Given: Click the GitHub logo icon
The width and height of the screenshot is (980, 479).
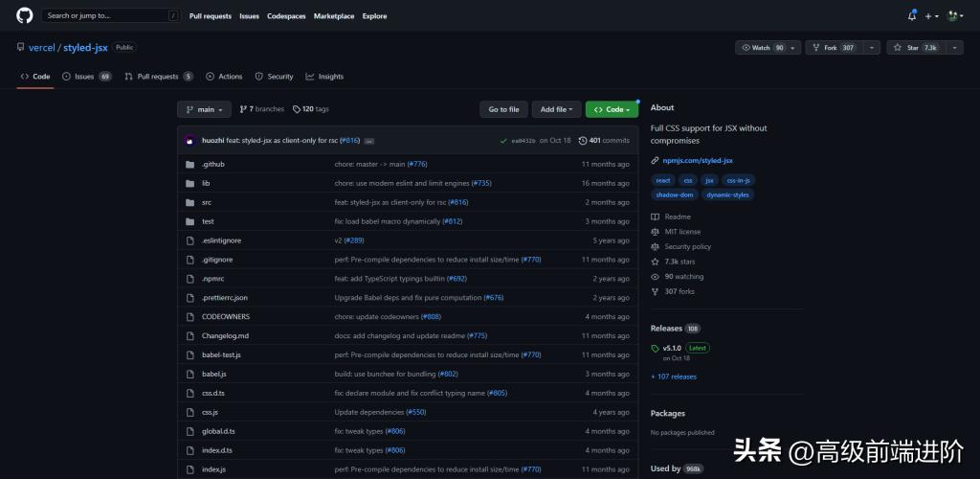Looking at the screenshot, I should click(25, 15).
